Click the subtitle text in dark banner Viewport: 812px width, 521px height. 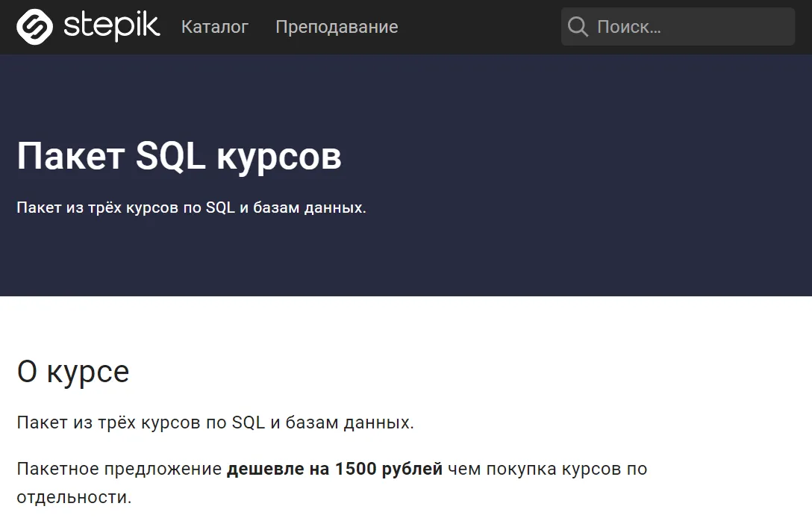pos(191,208)
